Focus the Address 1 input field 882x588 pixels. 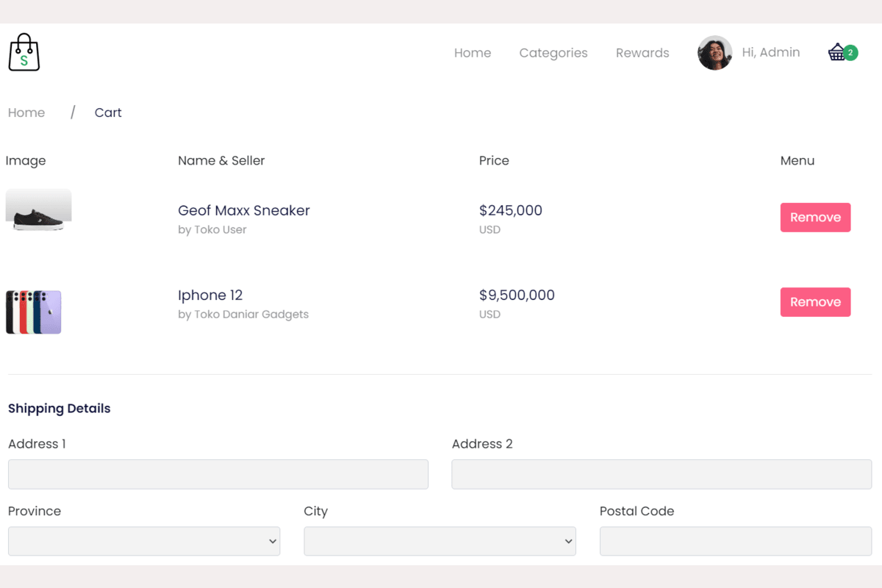pos(218,474)
